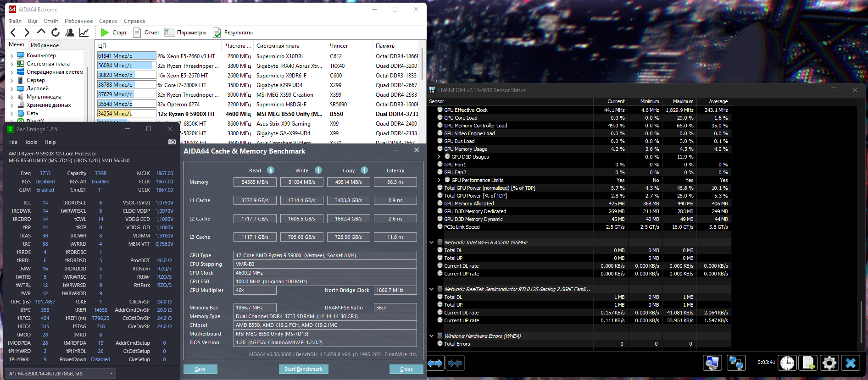Click Save in the Cache & Memory Benchmark
The image size is (868, 380).
[x=200, y=369]
